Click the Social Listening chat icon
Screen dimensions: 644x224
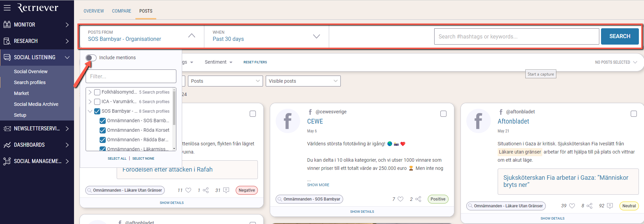point(7,57)
